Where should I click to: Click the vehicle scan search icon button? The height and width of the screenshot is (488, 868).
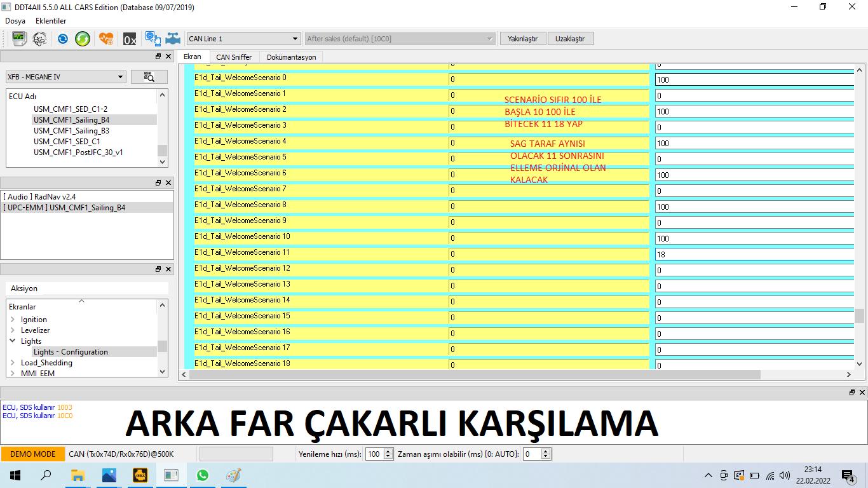click(149, 77)
